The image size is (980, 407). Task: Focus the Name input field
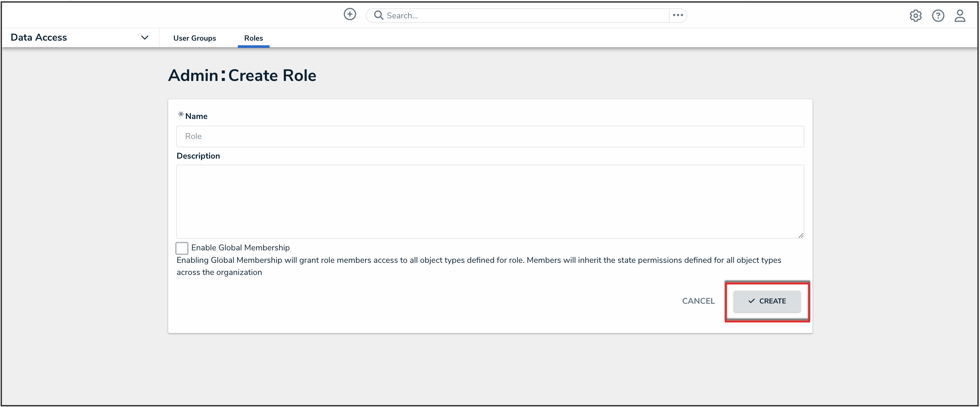click(490, 136)
